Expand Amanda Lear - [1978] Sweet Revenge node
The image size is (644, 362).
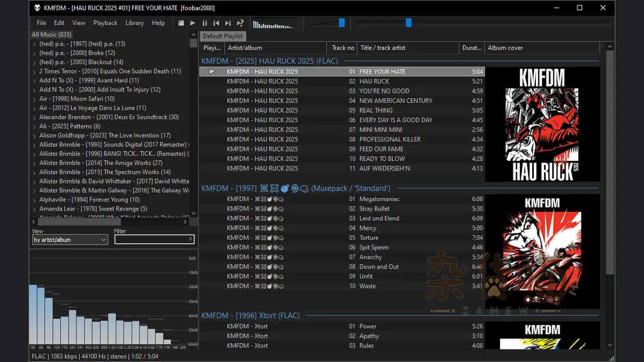[34, 209]
